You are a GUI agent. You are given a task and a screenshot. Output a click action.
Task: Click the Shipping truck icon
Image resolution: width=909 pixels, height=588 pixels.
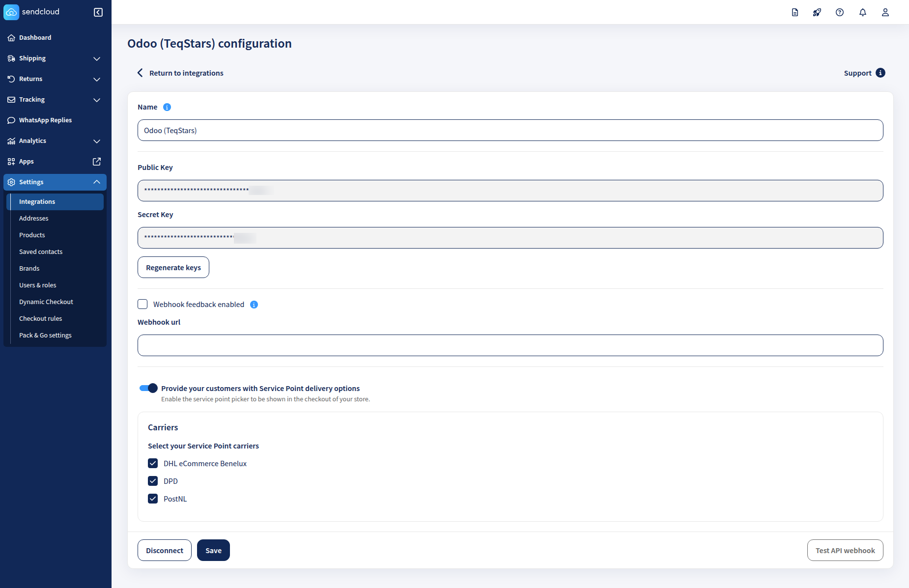coord(11,58)
